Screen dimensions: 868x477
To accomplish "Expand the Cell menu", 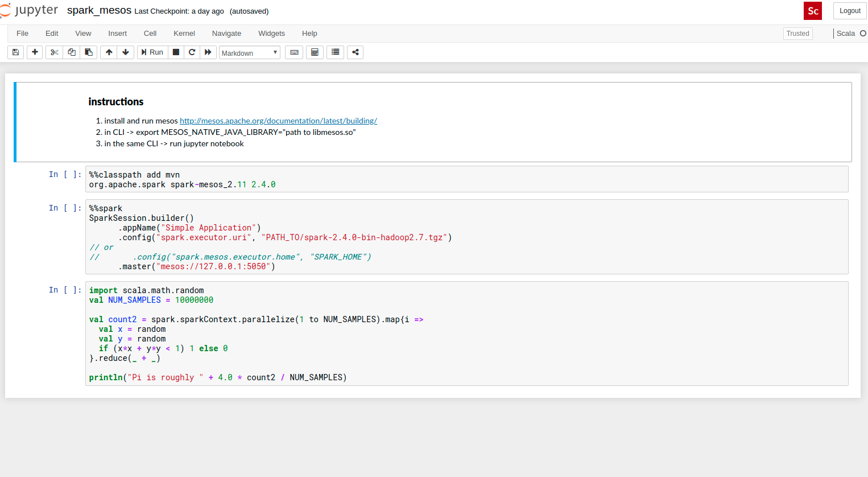I will click(x=150, y=33).
